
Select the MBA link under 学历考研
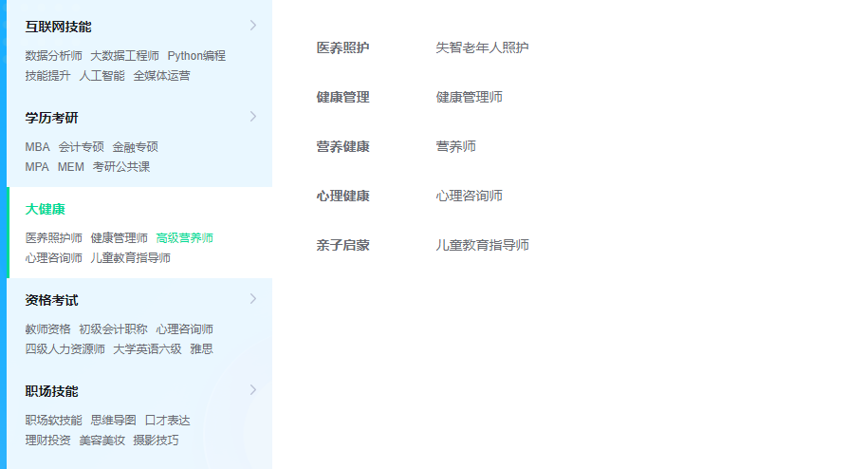point(37,147)
